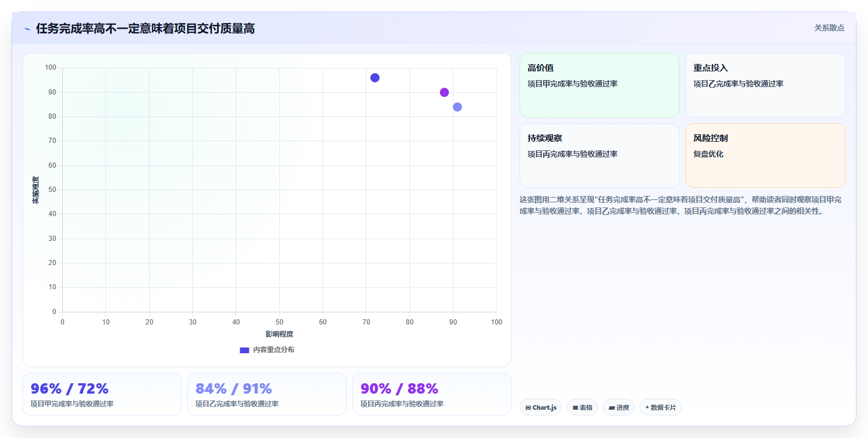Open the 重点投入 card

(765, 85)
